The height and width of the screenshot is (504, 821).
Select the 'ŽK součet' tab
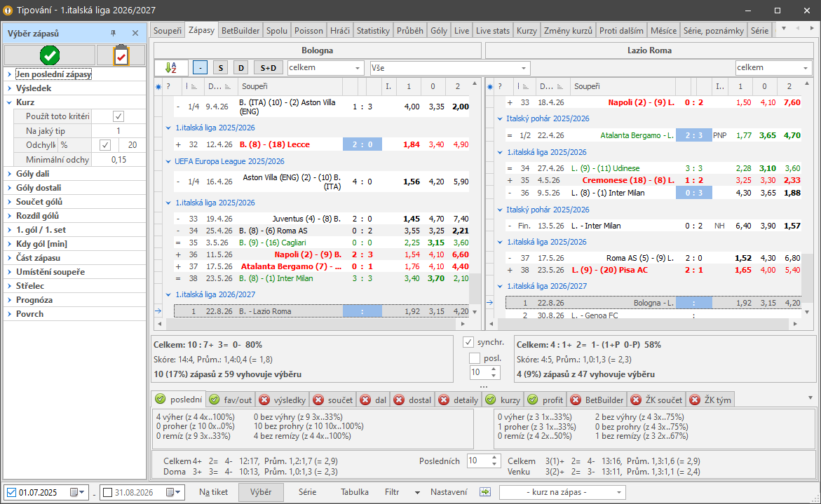(657, 400)
